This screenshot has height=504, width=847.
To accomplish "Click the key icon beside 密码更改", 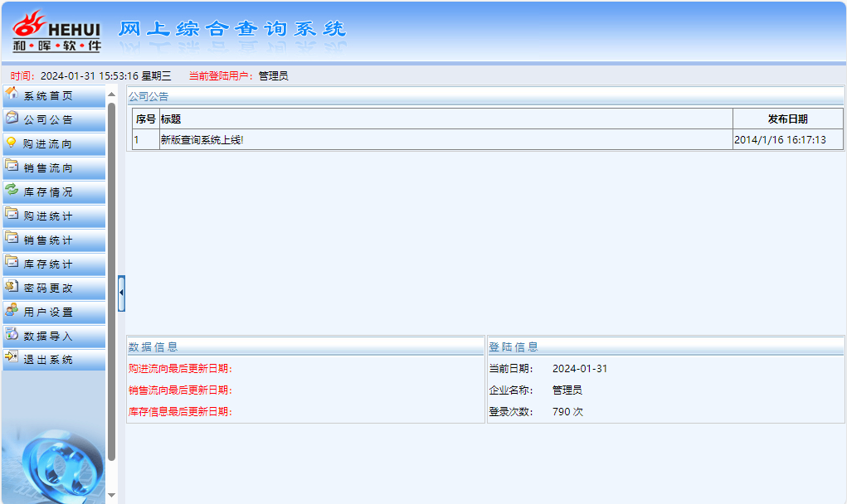I will (12, 287).
